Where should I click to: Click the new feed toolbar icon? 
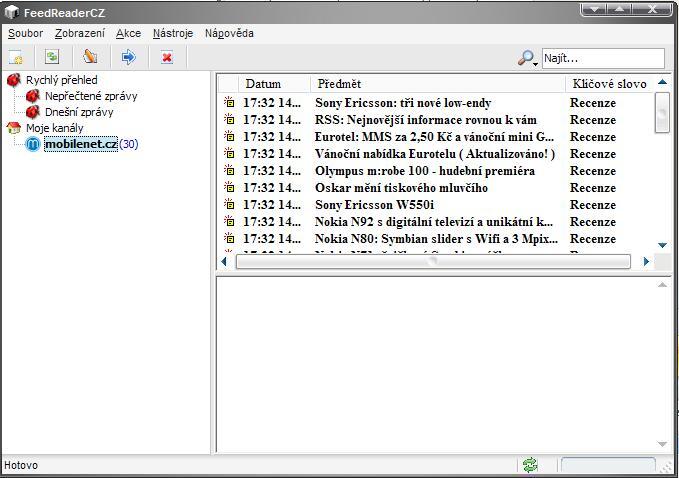coord(16,57)
